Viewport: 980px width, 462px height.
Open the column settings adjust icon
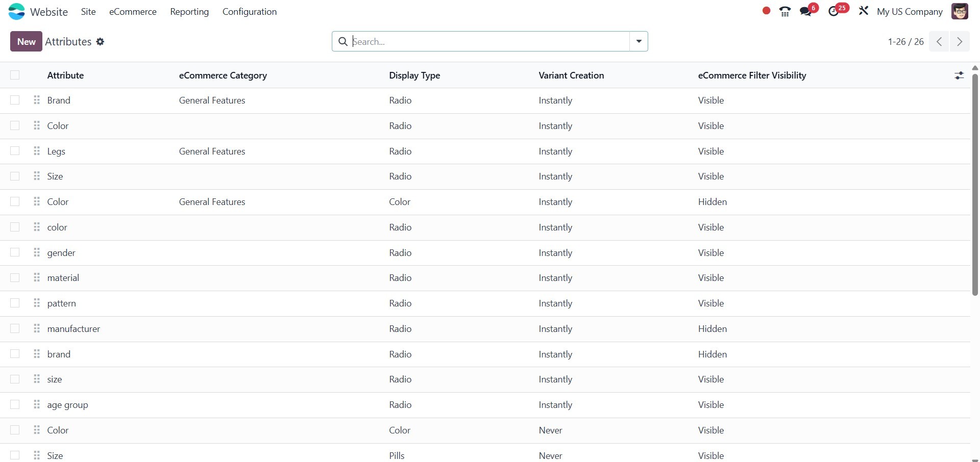pyautogui.click(x=959, y=75)
